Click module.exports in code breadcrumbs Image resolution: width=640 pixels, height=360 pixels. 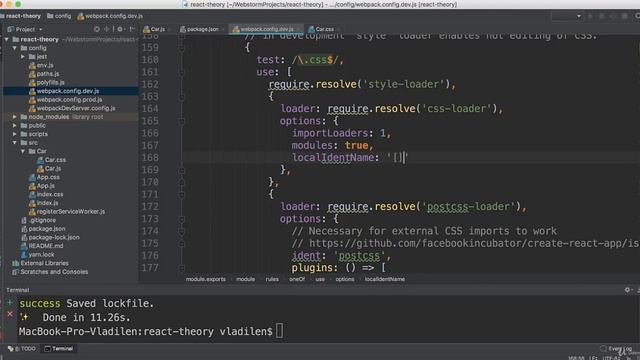pyautogui.click(x=206, y=279)
